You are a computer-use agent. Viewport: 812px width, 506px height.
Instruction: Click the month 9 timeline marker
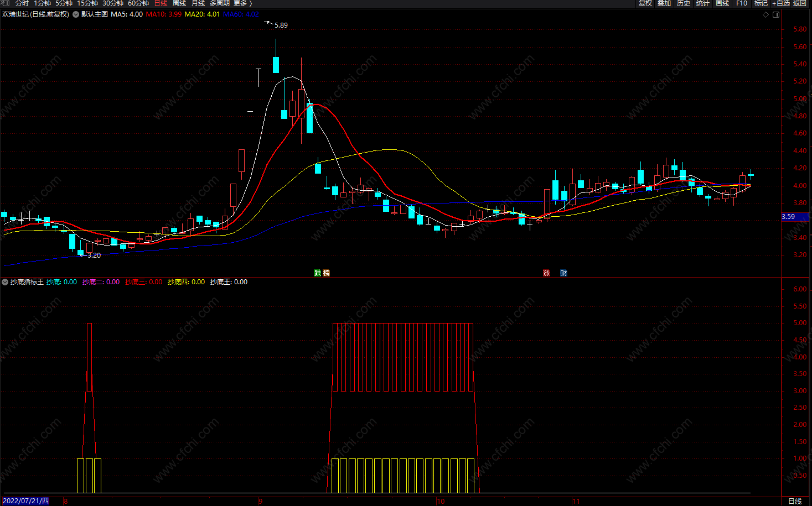tap(260, 502)
